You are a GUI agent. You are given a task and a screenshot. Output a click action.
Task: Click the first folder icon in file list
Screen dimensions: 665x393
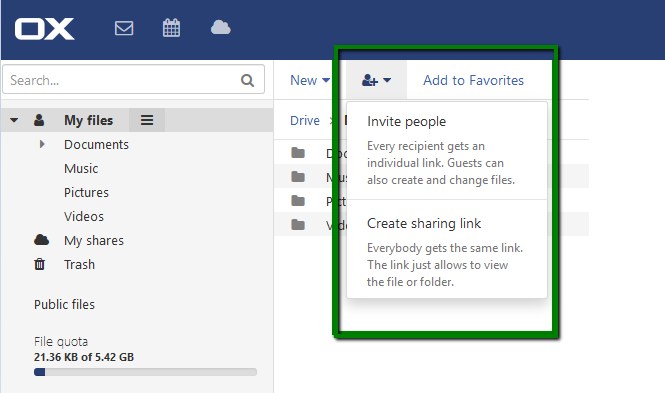298,152
